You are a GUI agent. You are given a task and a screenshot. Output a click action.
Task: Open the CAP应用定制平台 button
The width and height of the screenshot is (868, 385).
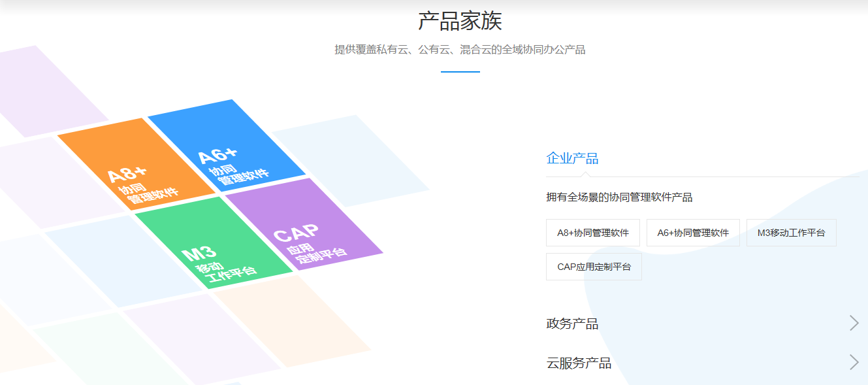tap(594, 267)
